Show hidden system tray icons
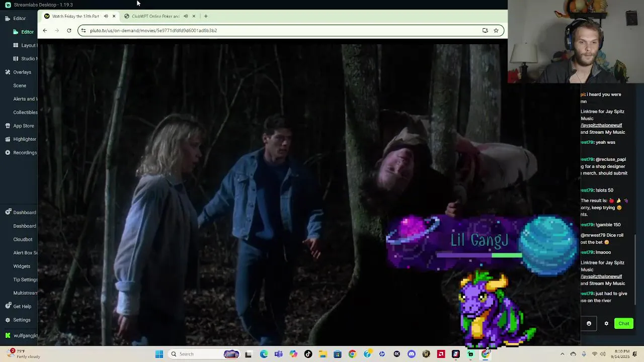 562,354
